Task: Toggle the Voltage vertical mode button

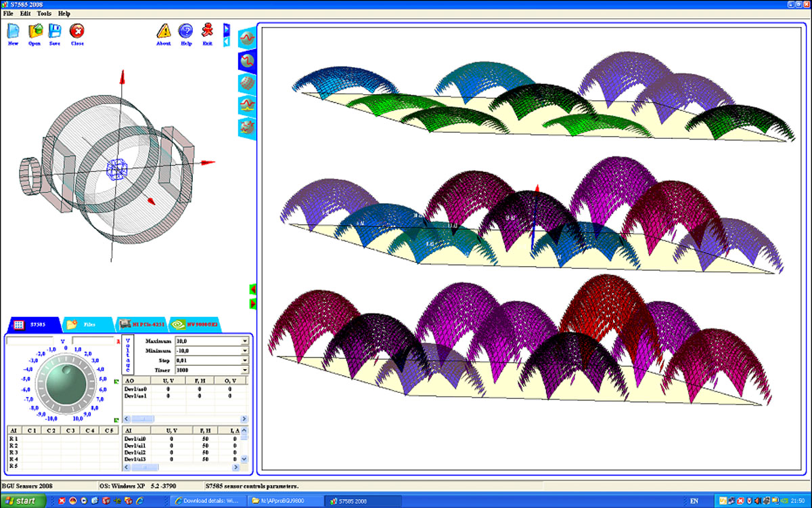Action: 128,355
